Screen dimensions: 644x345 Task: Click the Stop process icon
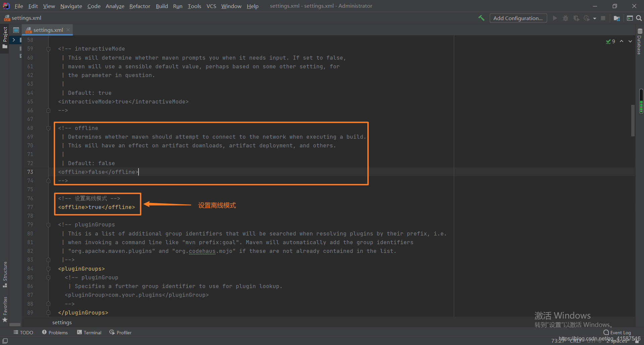click(x=603, y=18)
